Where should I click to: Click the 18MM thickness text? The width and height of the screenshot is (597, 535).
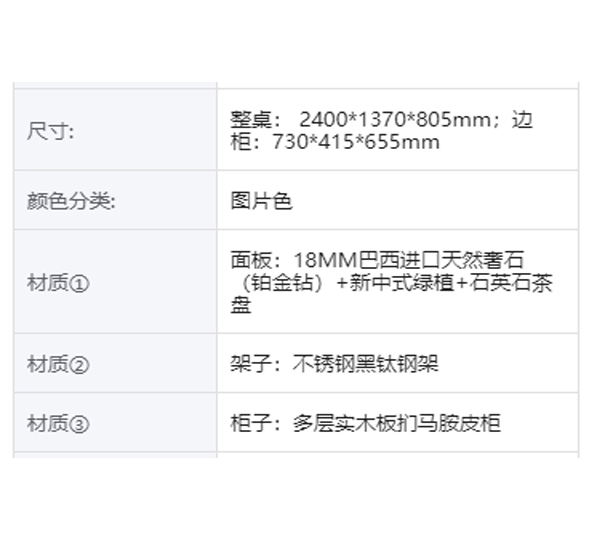click(x=325, y=260)
